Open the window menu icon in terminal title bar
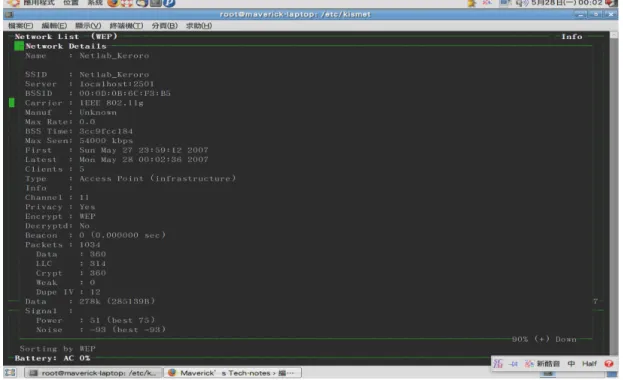This screenshot has height=380, width=623. click(10, 15)
